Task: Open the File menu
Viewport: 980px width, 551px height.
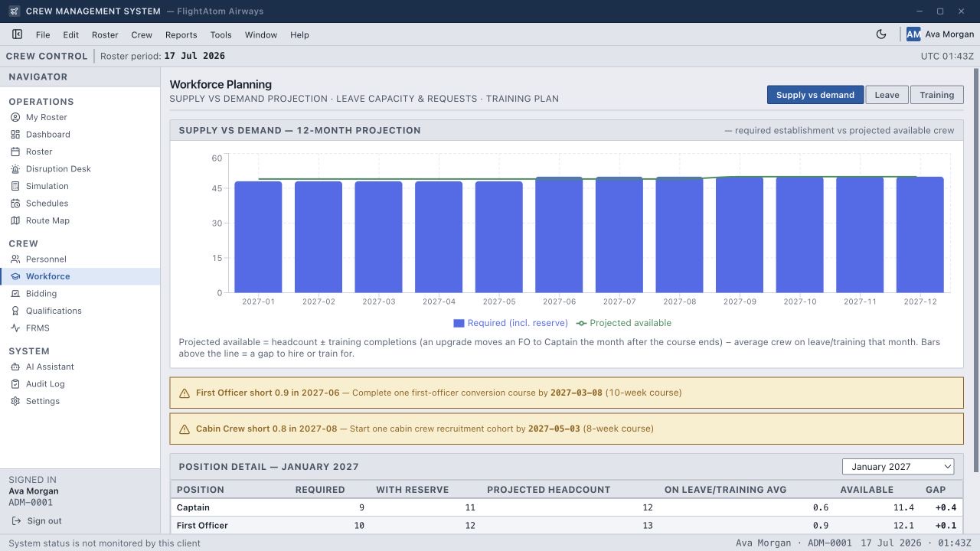Action: pos(43,34)
